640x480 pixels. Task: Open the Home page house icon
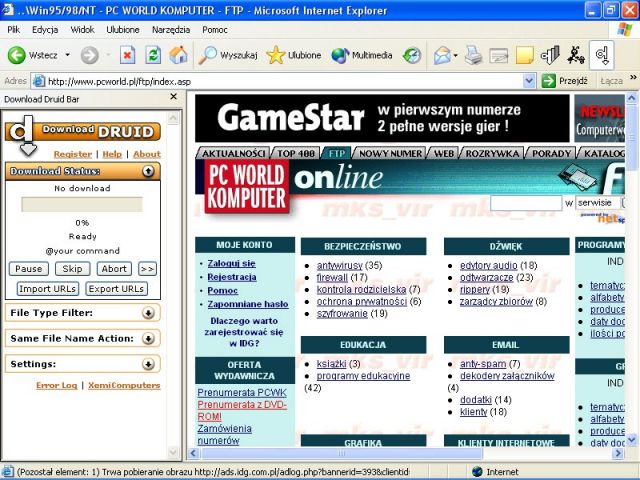pyautogui.click(x=178, y=55)
